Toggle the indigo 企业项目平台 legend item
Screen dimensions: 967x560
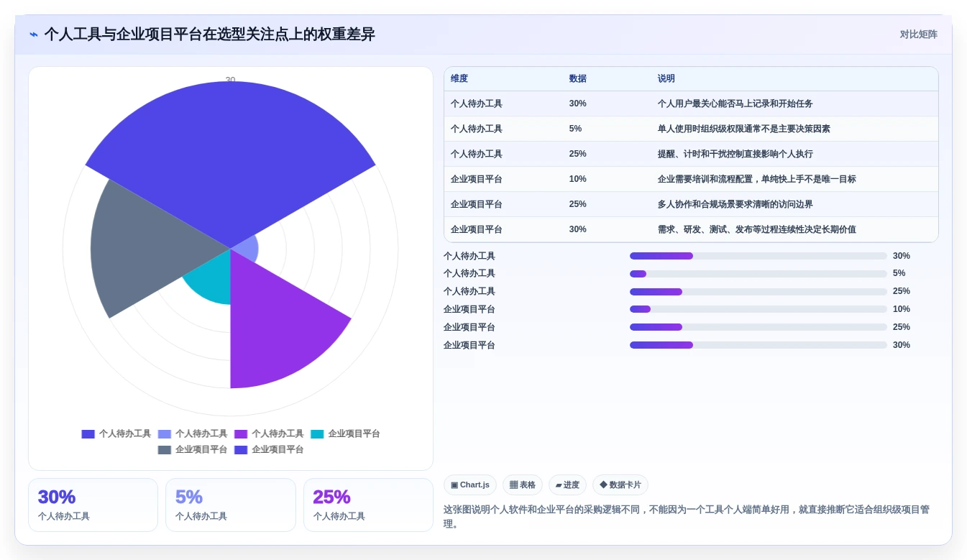(x=269, y=450)
